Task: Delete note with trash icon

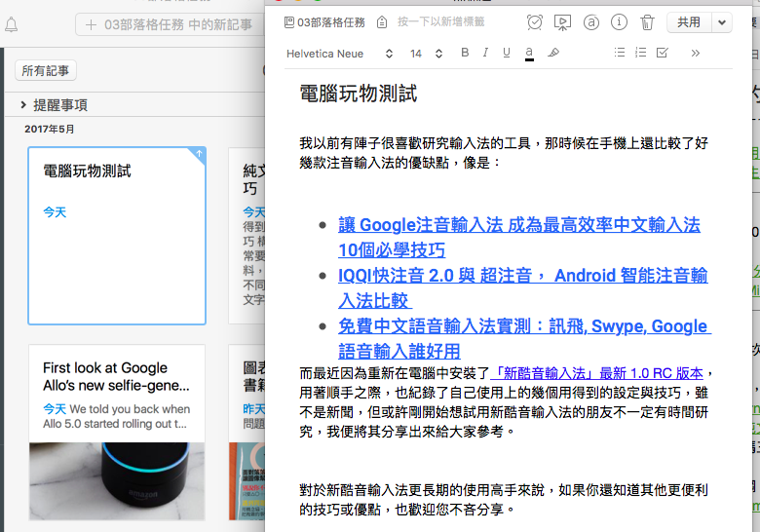Action: [x=647, y=22]
